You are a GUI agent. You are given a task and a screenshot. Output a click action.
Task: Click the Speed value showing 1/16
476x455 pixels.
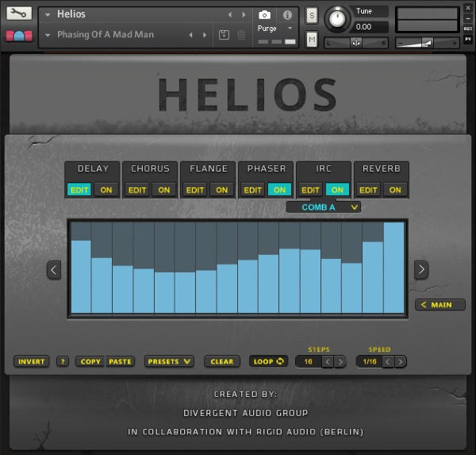click(370, 361)
